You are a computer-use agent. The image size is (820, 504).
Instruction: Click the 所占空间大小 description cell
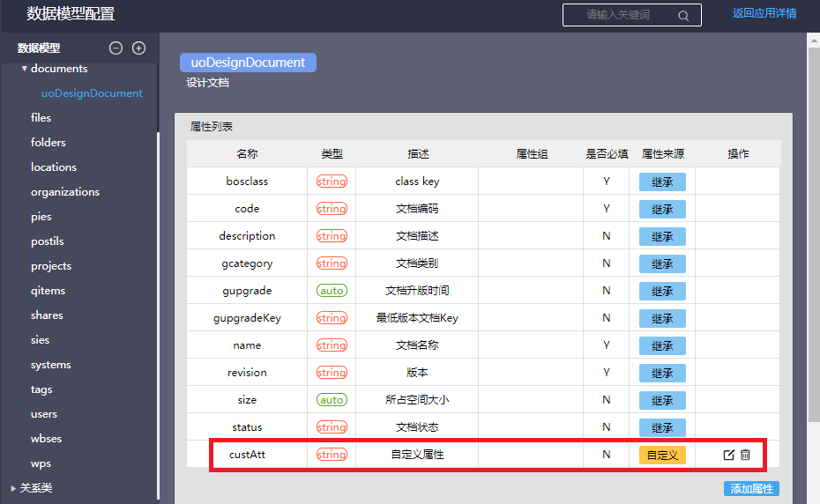tap(417, 400)
